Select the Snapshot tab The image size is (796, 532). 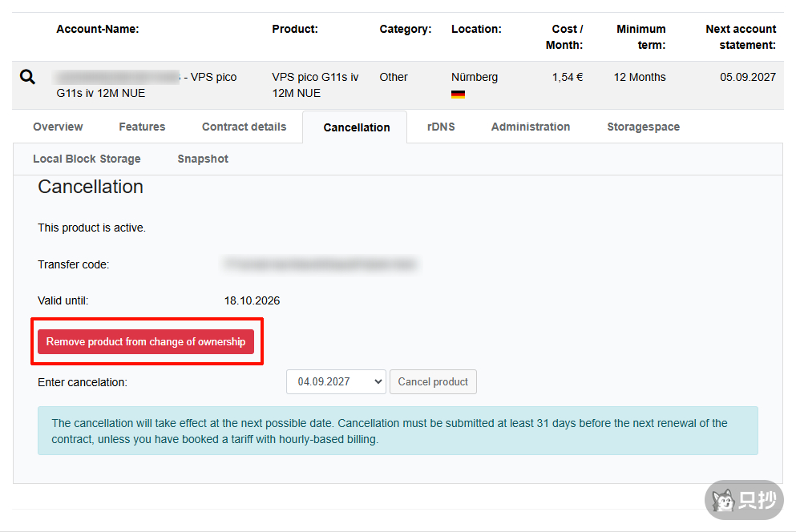[x=203, y=159]
